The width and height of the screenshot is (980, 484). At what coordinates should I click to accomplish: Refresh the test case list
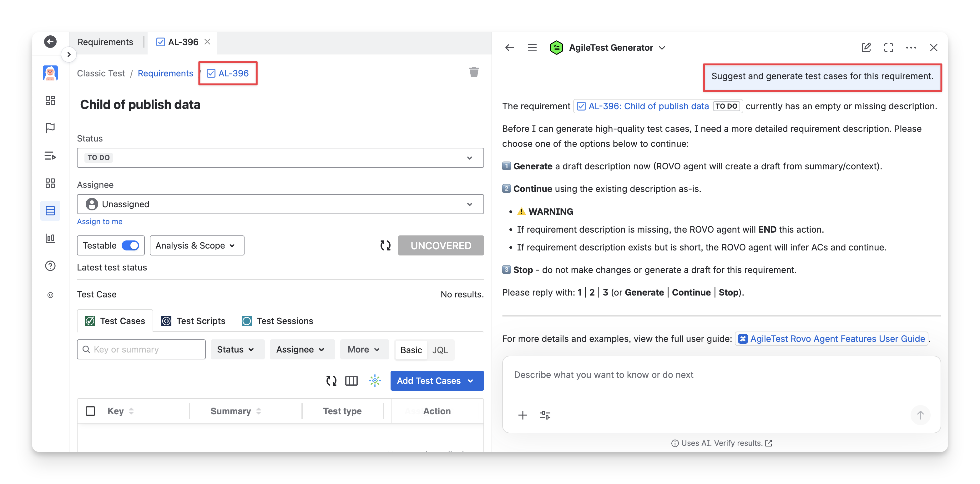tap(331, 380)
